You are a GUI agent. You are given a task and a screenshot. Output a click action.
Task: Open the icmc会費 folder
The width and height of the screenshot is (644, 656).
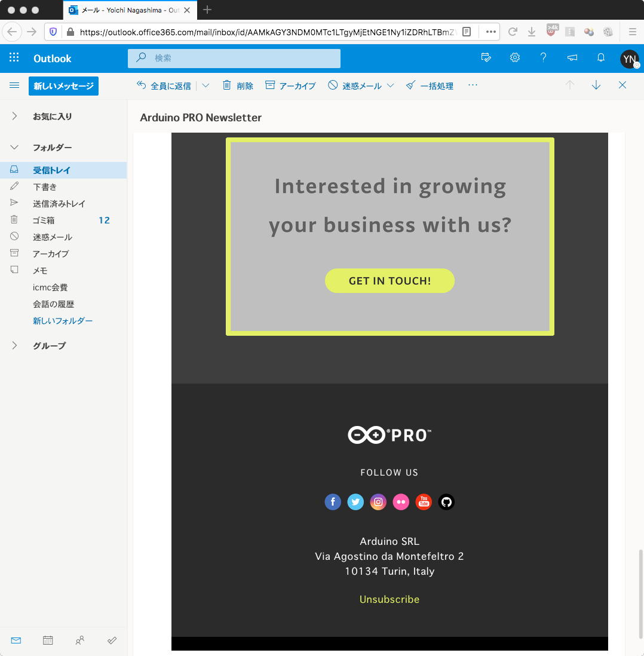(x=63, y=287)
